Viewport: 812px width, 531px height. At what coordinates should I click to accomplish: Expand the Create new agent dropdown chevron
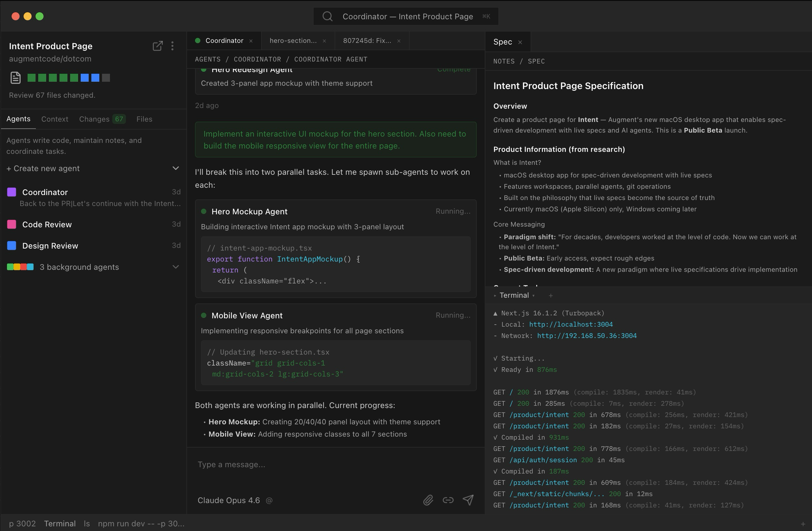tap(176, 168)
